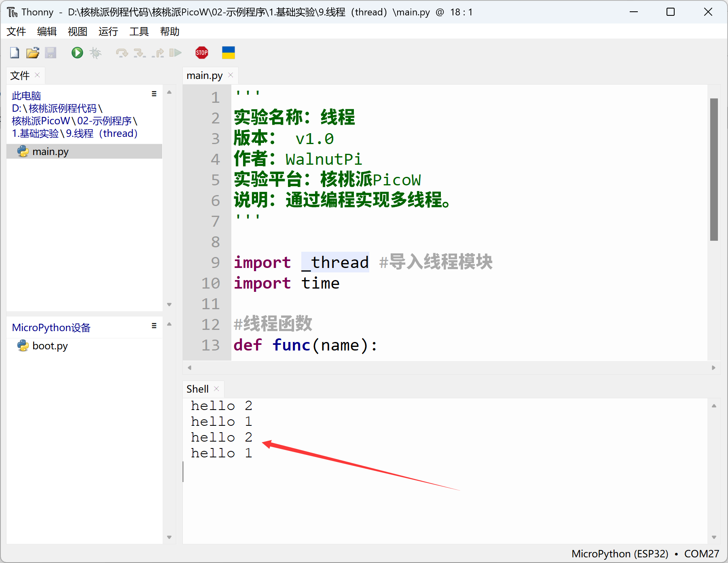
Task: Open the 运行 menu
Action: coord(108,32)
